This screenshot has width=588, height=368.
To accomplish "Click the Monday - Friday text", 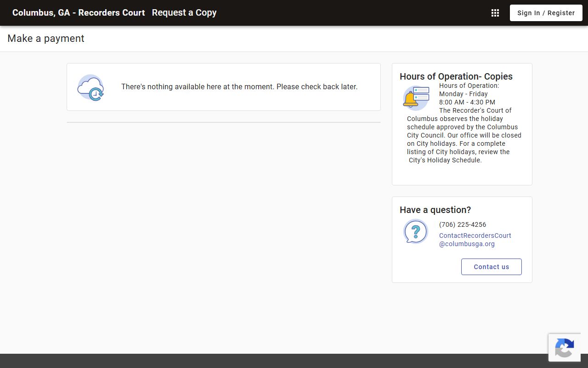I will point(464,94).
